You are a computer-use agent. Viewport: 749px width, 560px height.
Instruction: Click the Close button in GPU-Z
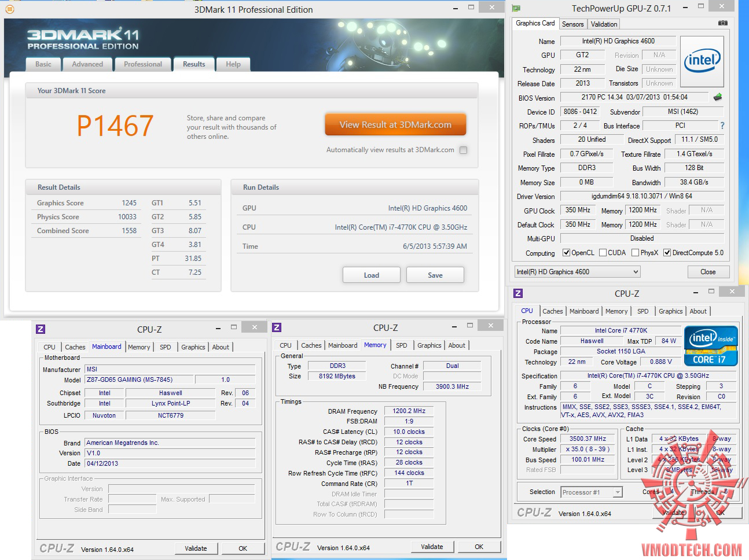708,272
